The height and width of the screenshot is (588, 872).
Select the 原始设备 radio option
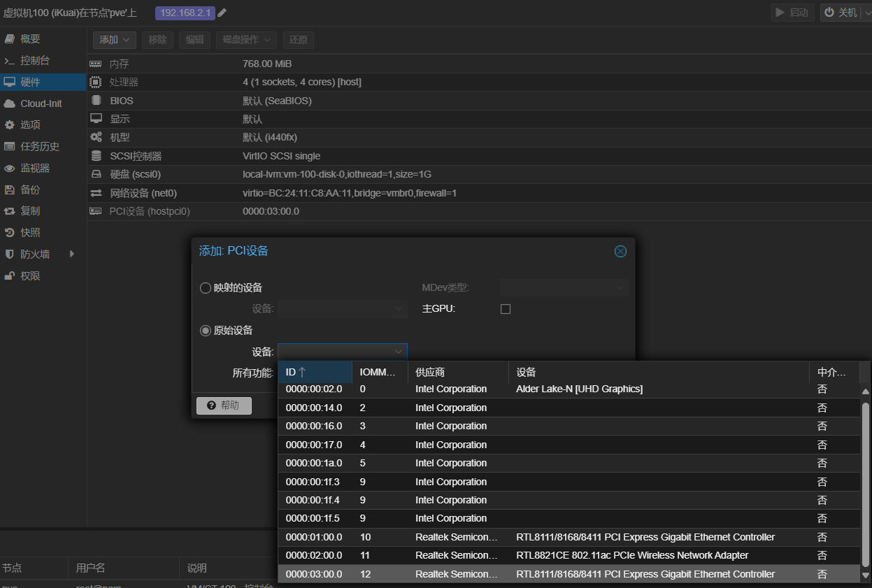pos(206,331)
